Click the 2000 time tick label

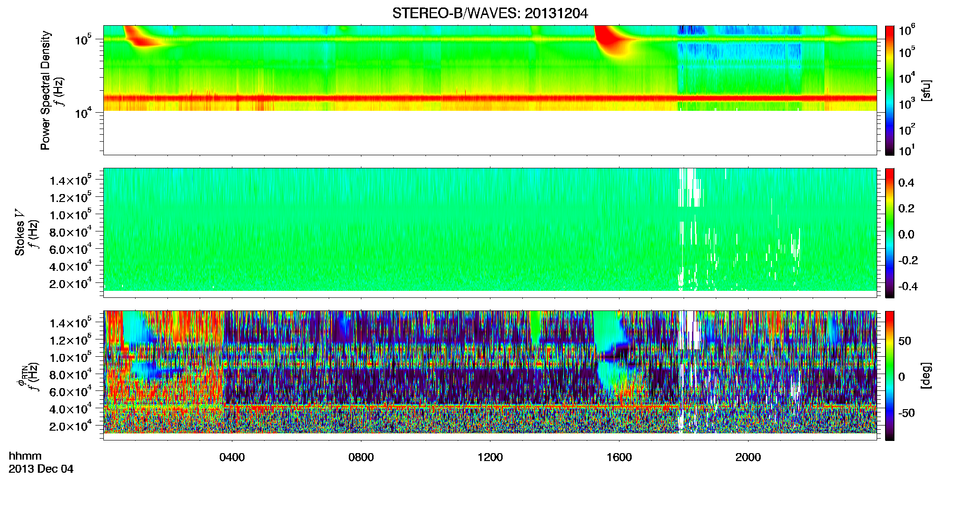tap(748, 457)
